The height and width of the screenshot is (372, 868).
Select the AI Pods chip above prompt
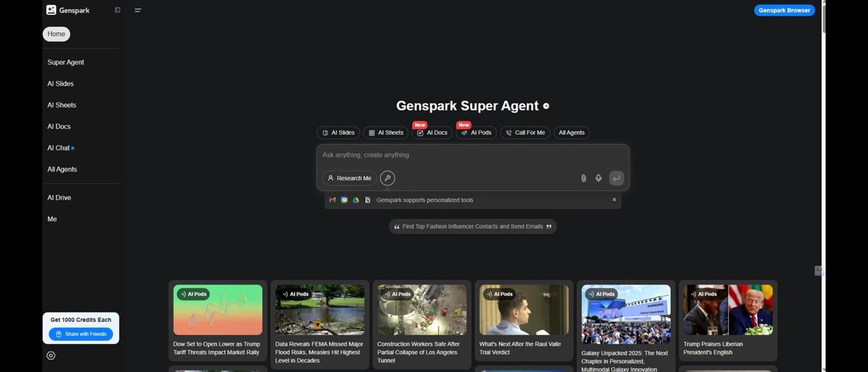coord(476,133)
